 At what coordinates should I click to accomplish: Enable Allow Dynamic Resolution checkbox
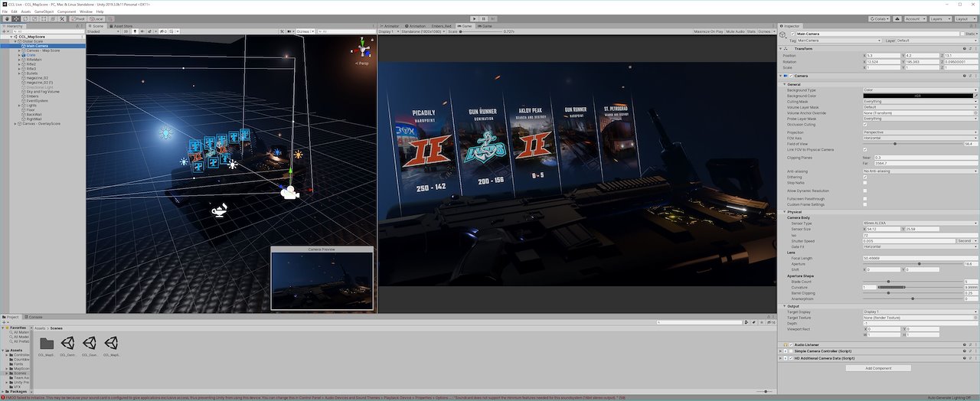(865, 191)
